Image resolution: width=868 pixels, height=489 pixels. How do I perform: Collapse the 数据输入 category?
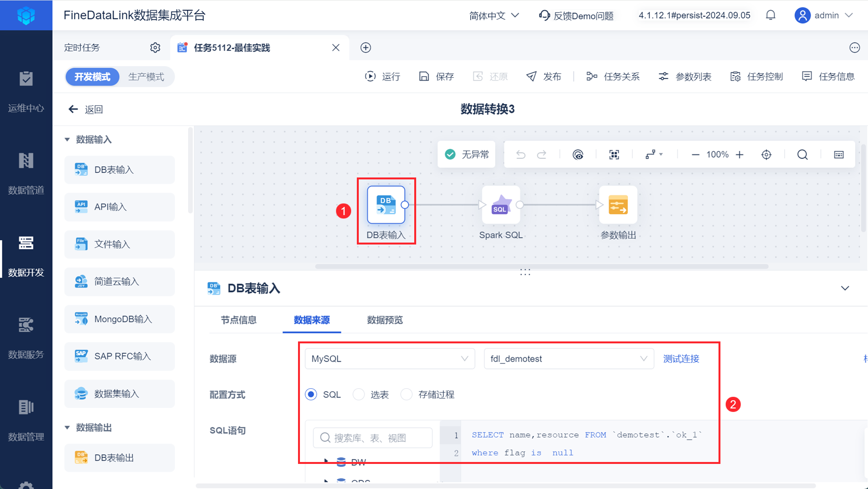(x=67, y=140)
